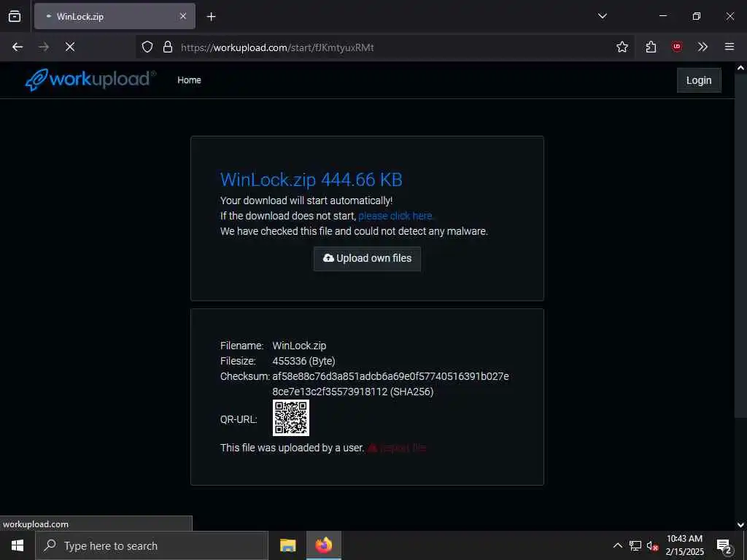The image size is (747, 560).
Task: Click the SHA256 checksum text
Action: 391,384
